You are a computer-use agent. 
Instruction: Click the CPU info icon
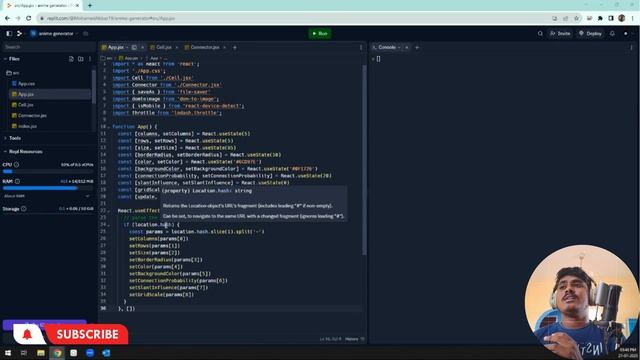click(16, 164)
